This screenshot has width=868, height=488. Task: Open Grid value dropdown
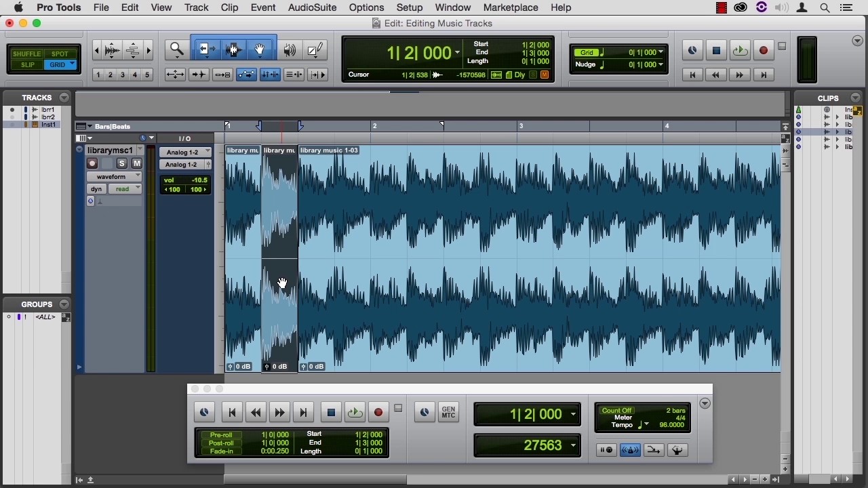tap(660, 52)
